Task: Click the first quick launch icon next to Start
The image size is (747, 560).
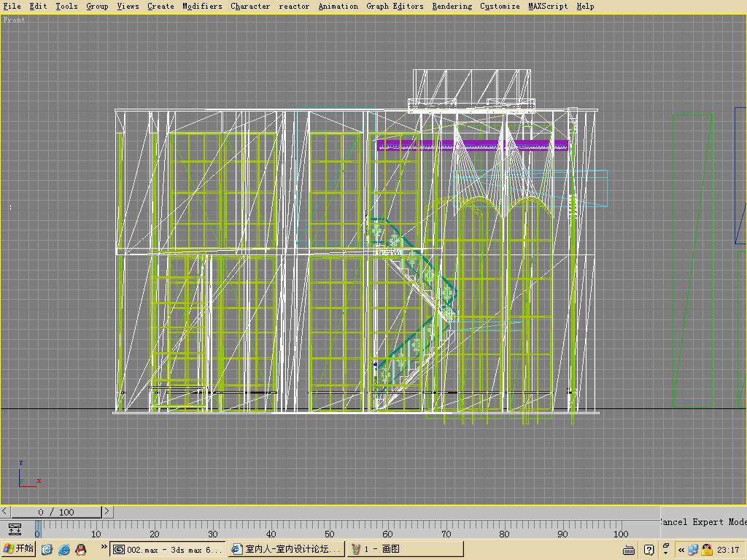Action: [47, 549]
